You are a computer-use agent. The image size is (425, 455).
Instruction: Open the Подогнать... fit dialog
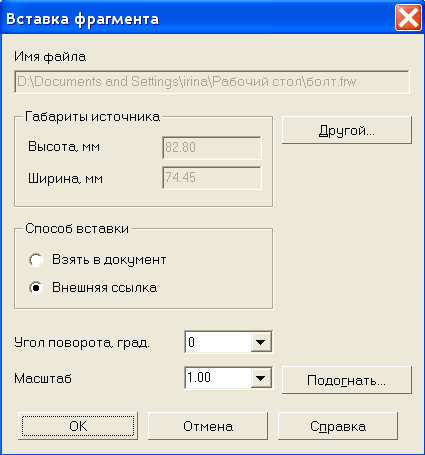pos(347,380)
